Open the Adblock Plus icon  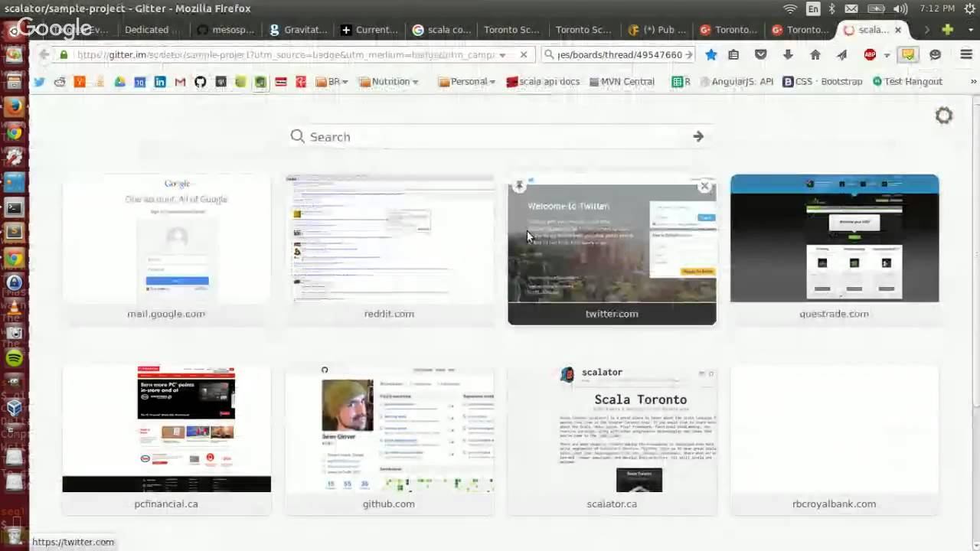(x=870, y=54)
